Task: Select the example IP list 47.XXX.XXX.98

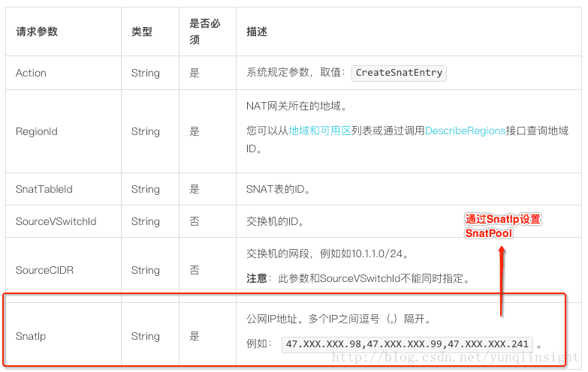Action: [x=407, y=343]
